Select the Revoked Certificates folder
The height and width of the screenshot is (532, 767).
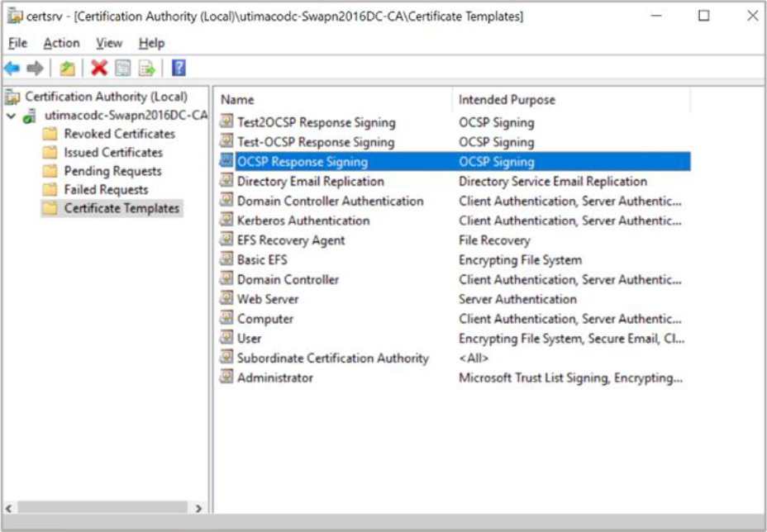coord(119,134)
